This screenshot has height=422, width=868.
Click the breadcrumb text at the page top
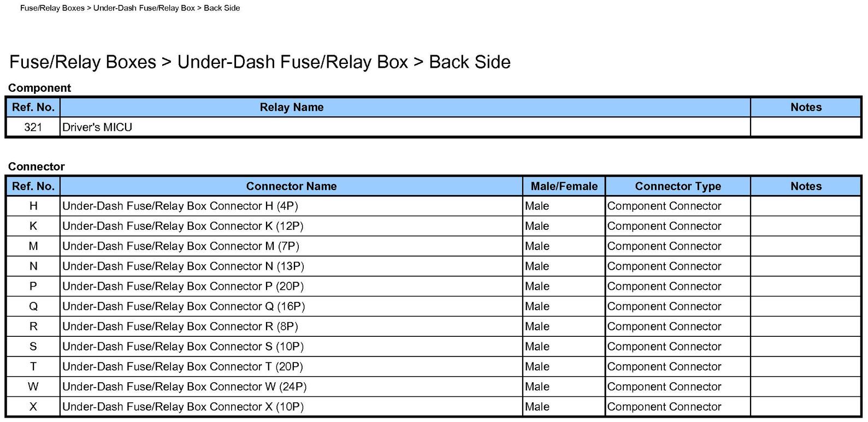click(x=130, y=8)
